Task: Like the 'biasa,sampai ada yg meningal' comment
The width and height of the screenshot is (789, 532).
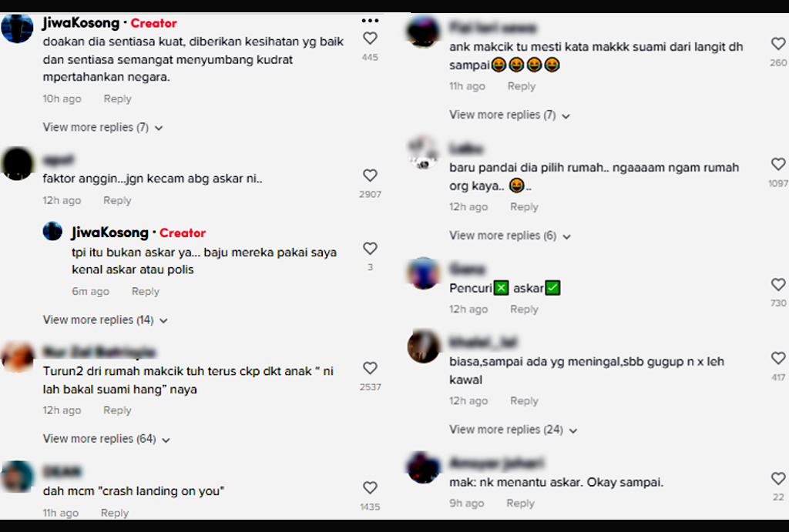Action: [778, 358]
